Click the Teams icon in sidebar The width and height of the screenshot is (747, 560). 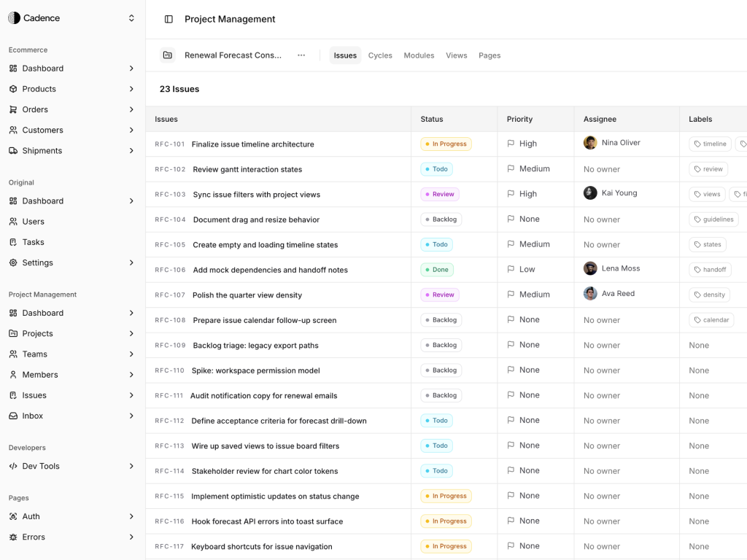(x=13, y=354)
